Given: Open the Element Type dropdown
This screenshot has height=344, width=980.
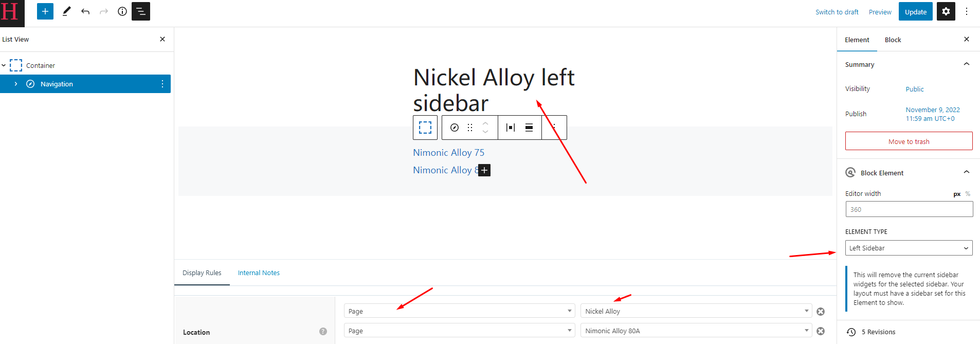Looking at the screenshot, I should click(909, 248).
